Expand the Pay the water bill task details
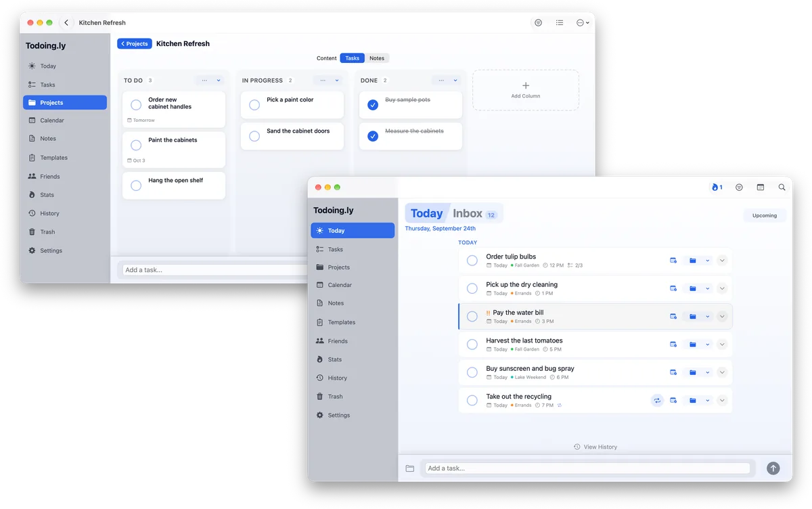 pos(722,317)
